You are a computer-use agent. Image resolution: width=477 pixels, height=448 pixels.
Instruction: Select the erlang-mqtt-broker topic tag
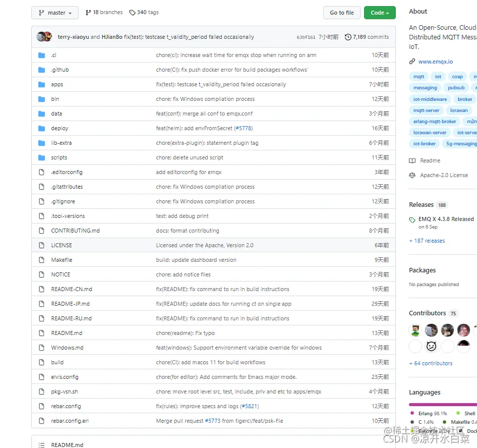pos(435,122)
